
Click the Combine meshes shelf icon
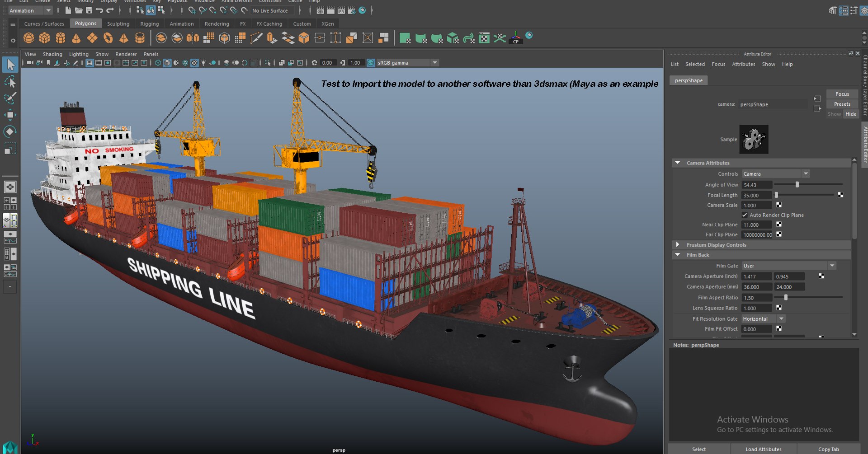click(x=161, y=38)
